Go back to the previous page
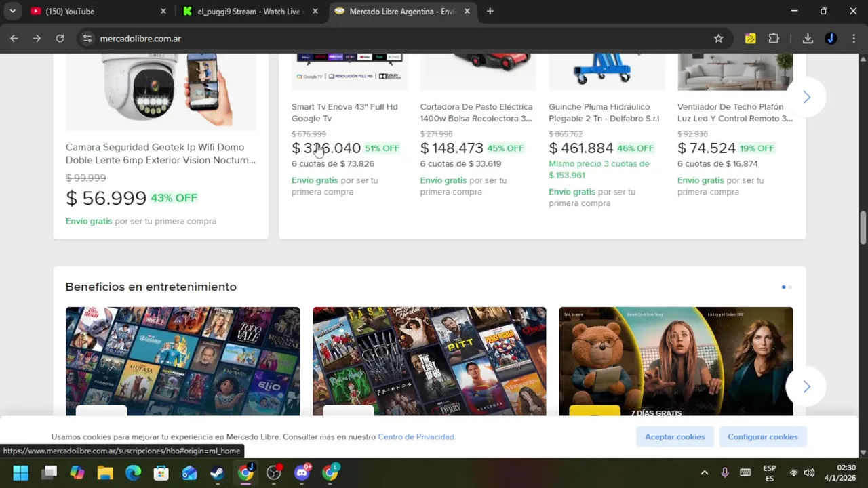 14,39
